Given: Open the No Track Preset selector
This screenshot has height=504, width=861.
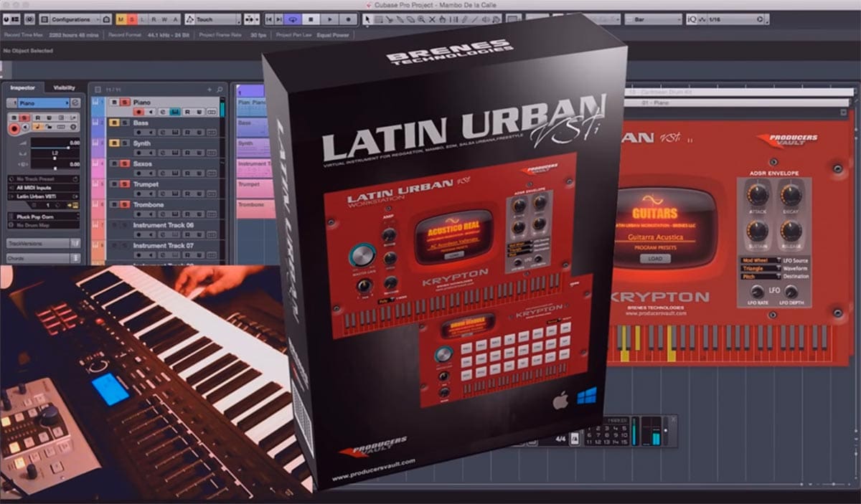Looking at the screenshot, I should tap(43, 178).
